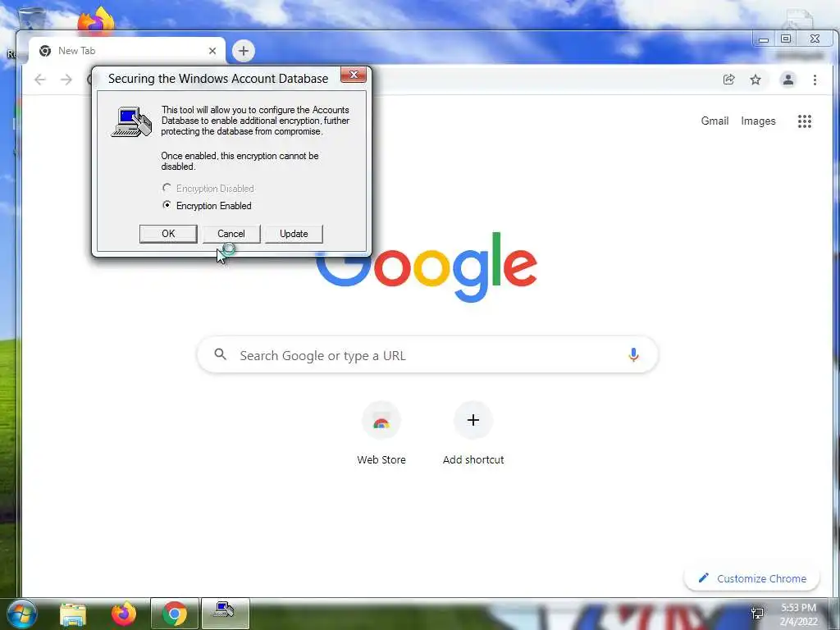Close the Securing Windows Account Database dialog

click(354, 75)
